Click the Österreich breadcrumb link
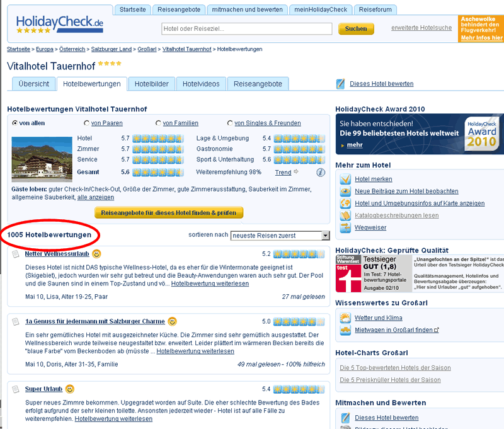Image resolution: width=504 pixels, height=429 pixels. tap(72, 49)
